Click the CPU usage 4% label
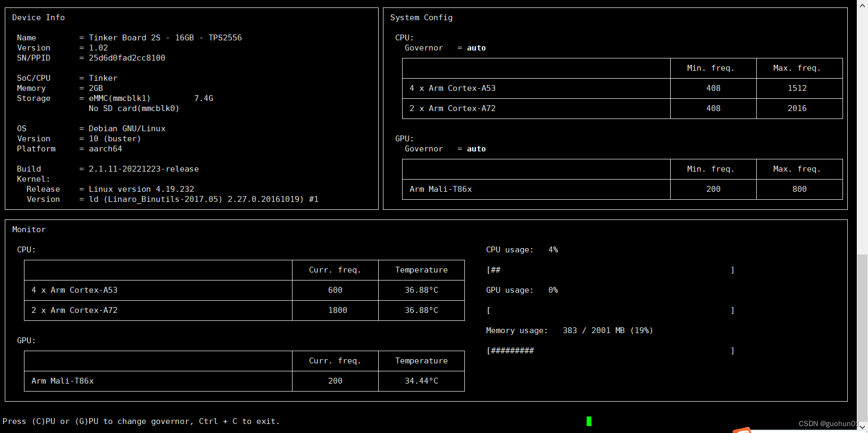The width and height of the screenshot is (868, 433). tap(522, 250)
